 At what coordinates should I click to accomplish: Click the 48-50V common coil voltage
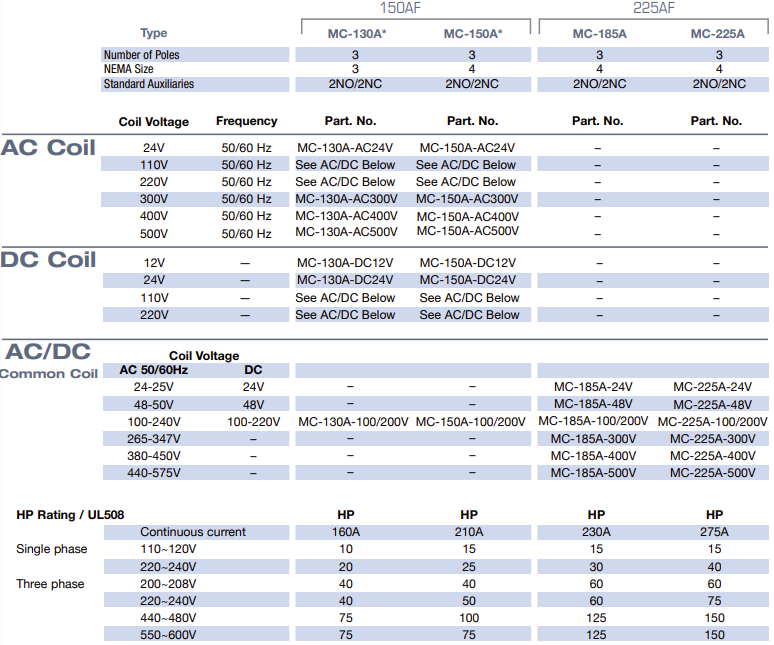tap(154, 405)
